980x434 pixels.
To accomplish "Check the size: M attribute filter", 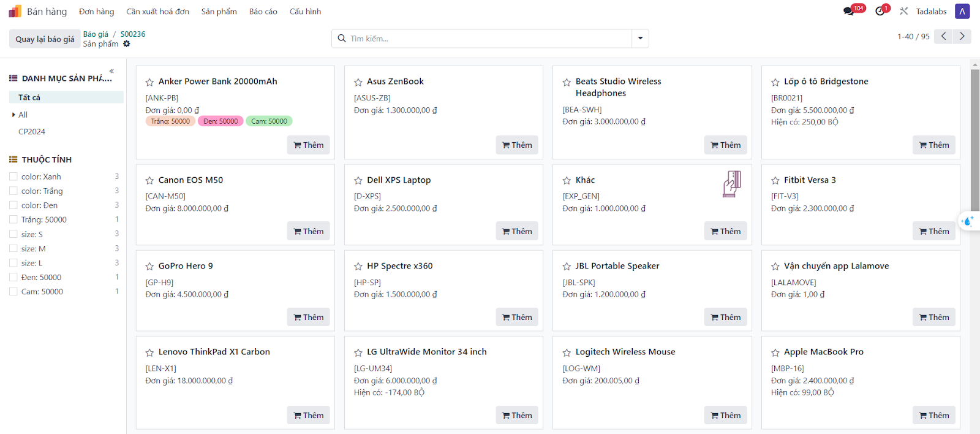I will click(13, 248).
